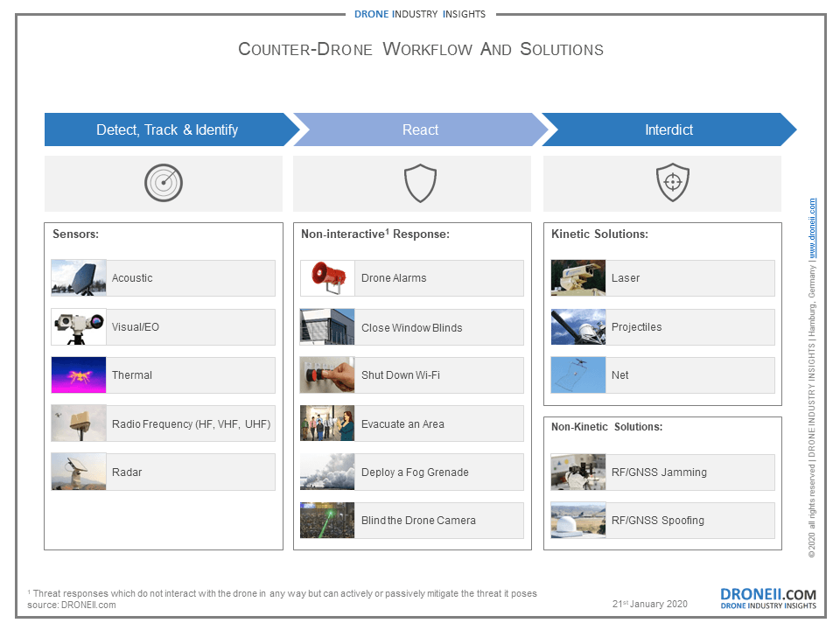Click the Net capture thumbnail image

click(x=578, y=375)
